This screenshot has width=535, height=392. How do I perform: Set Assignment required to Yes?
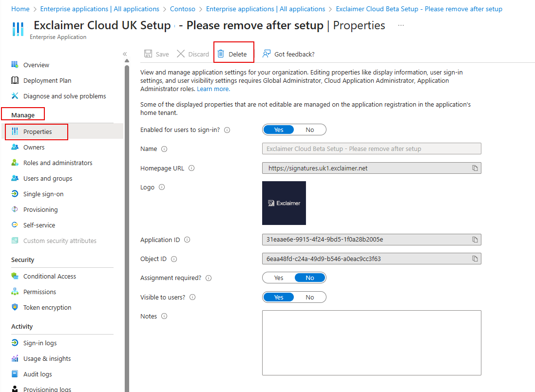(x=279, y=278)
